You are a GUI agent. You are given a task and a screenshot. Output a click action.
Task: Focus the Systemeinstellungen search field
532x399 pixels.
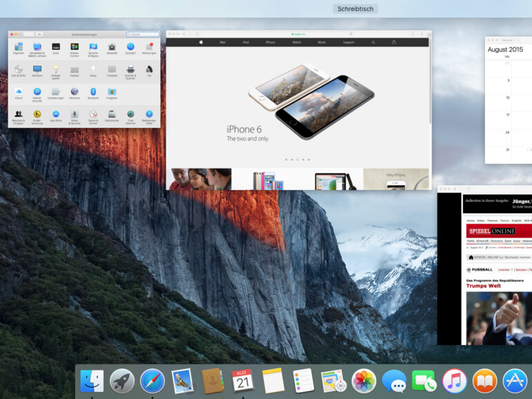[x=143, y=35]
